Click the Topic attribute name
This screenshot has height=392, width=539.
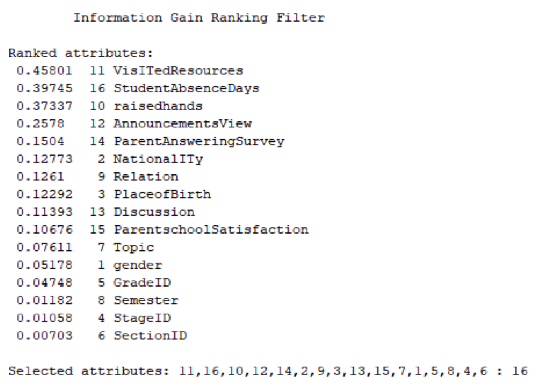point(134,247)
